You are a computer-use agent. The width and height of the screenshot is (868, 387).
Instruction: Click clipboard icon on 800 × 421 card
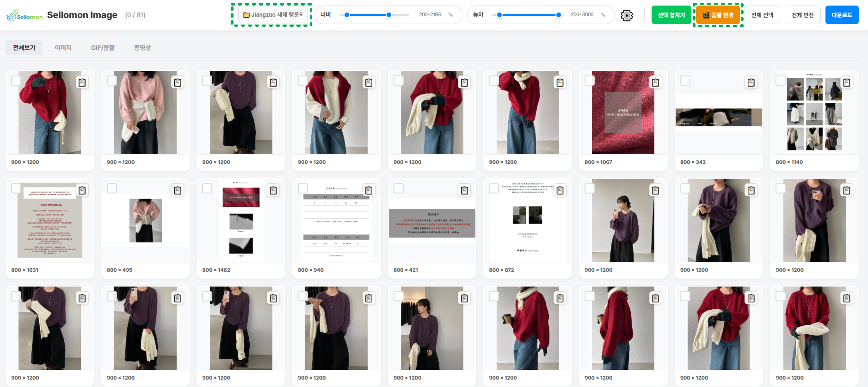(x=464, y=190)
